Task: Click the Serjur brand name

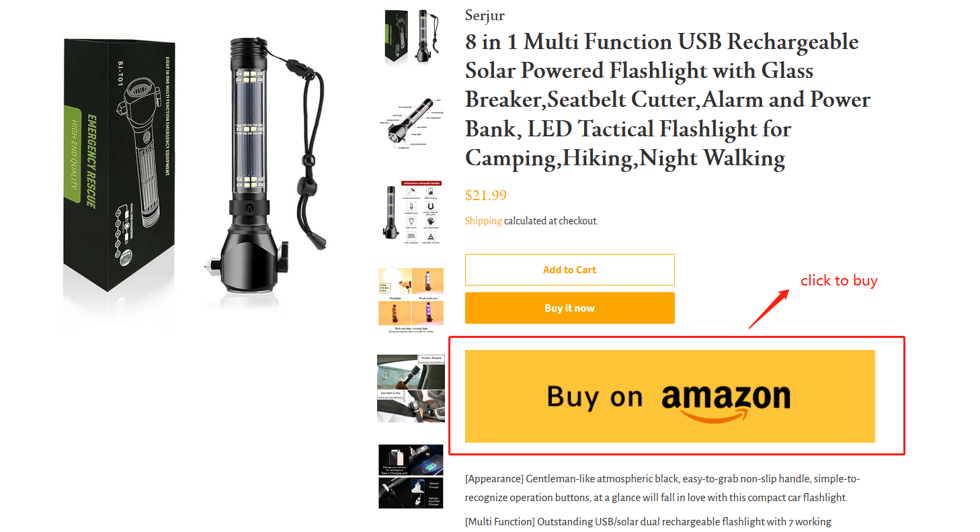Action: [485, 15]
